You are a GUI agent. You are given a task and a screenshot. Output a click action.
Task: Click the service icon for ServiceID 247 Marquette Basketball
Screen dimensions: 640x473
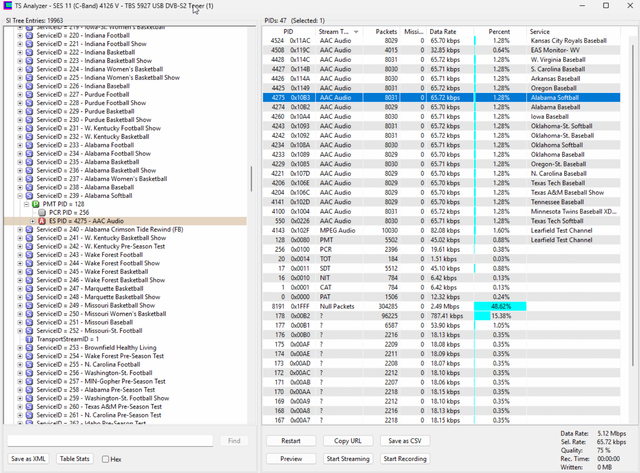pos(29,289)
